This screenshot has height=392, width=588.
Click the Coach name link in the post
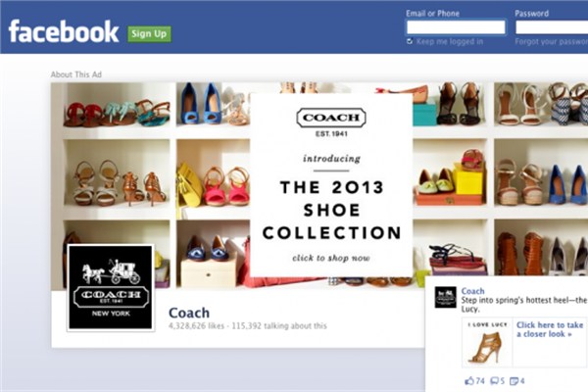pos(472,291)
